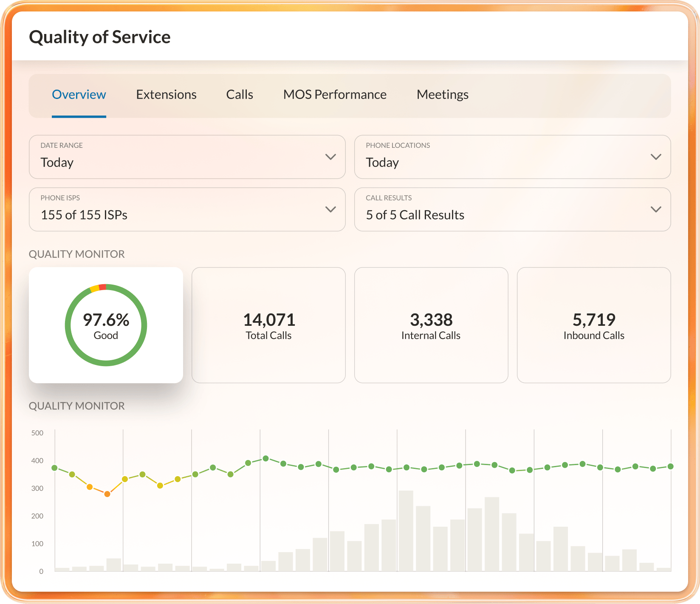Select the Internal Calls card
This screenshot has width=700, height=604.
431,325
